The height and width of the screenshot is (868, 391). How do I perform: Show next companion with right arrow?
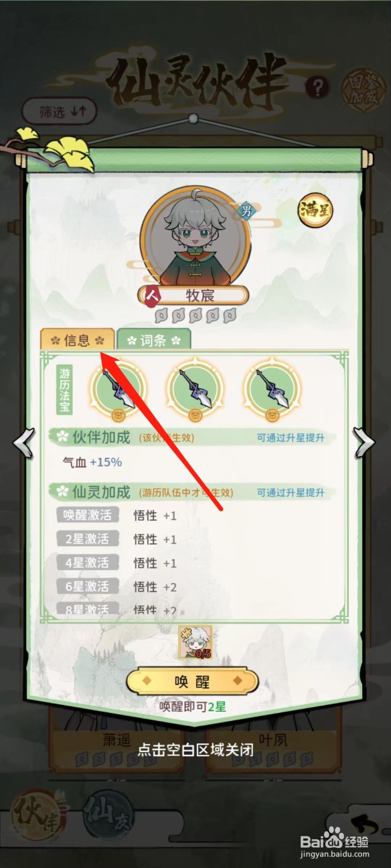point(364,442)
